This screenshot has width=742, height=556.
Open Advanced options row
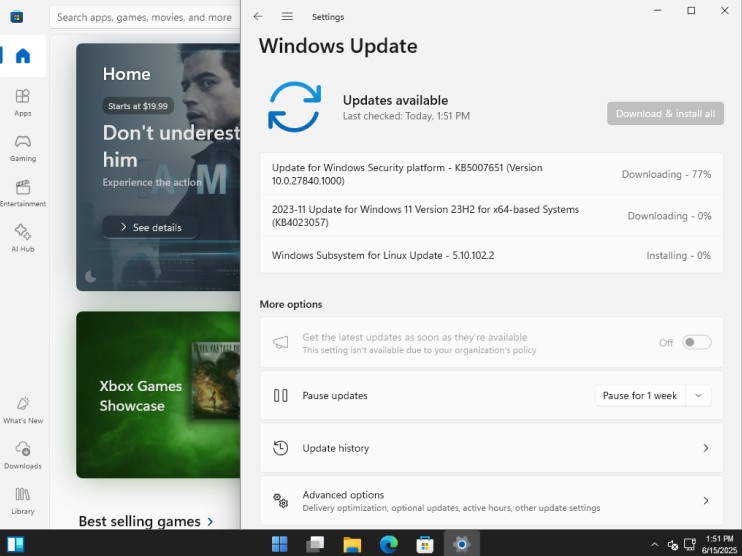491,500
